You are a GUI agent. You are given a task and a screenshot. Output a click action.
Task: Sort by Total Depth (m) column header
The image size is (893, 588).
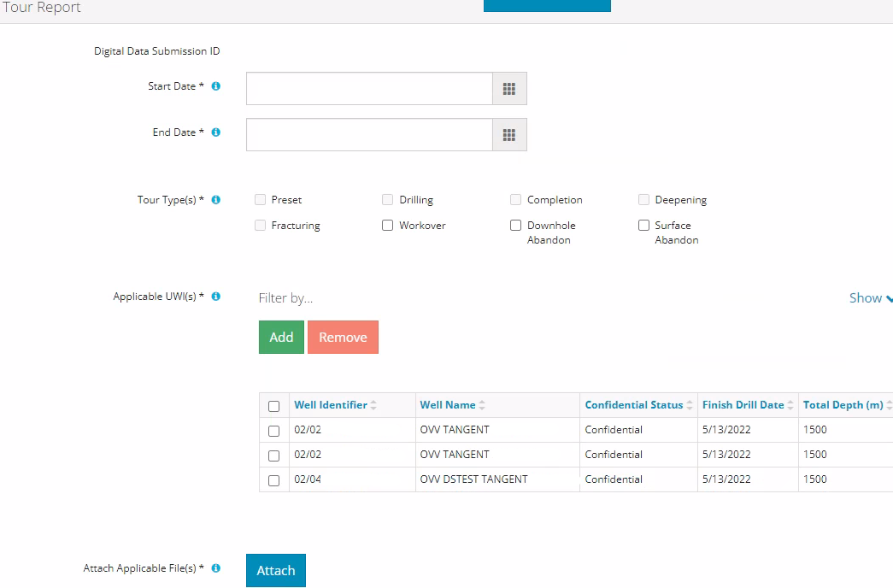[x=843, y=405]
